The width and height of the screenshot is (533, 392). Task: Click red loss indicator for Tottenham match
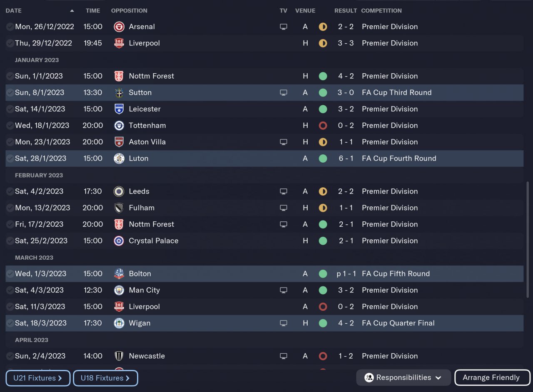pos(323,126)
